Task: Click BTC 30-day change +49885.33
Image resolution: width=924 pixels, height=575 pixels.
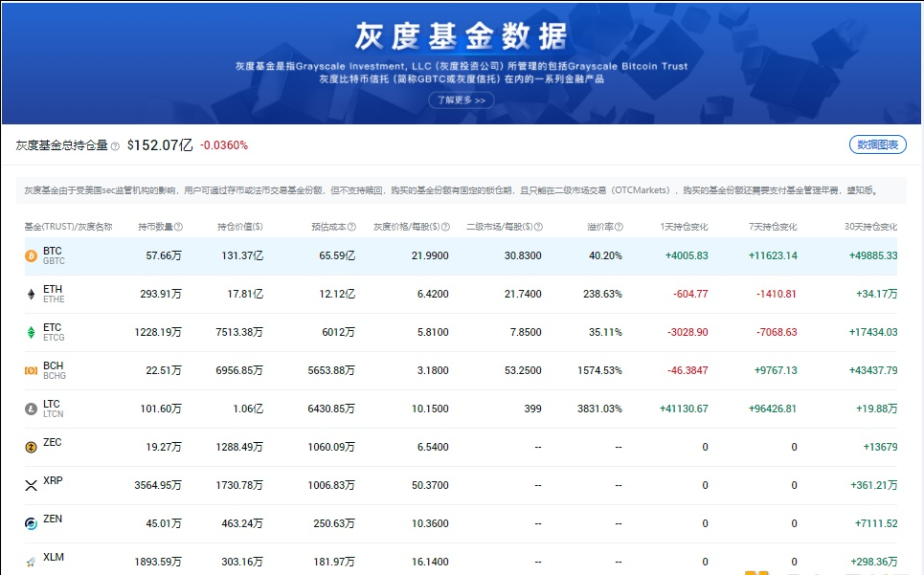Action: pyautogui.click(x=873, y=256)
